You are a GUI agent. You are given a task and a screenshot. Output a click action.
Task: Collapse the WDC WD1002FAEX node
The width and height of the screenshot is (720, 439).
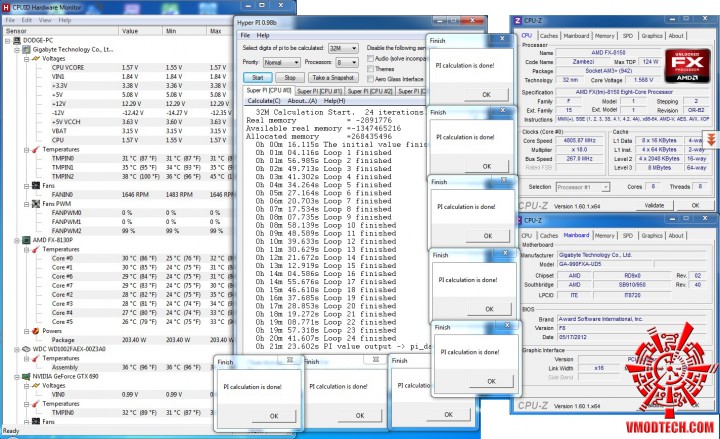[17, 349]
